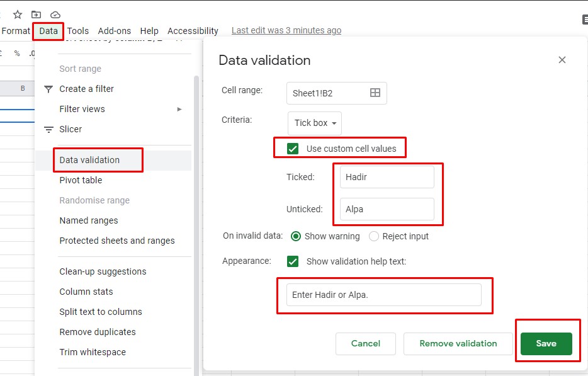Screen dimensions: 588x376
Task: Apply percent format from the toolbar
Action: (16, 53)
